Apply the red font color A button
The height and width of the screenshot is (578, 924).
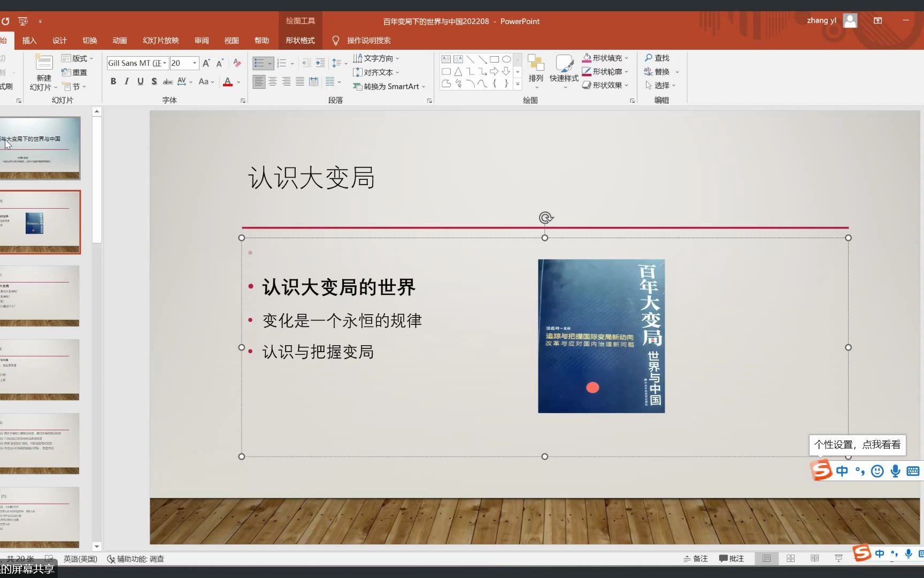pos(228,82)
